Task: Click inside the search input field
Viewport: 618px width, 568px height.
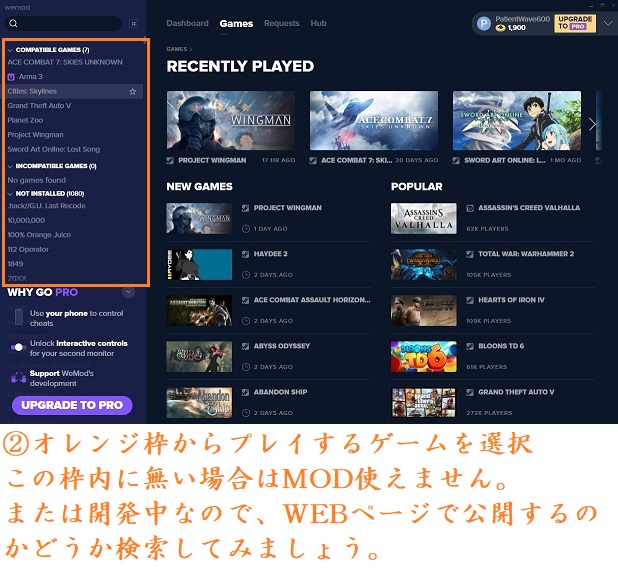Action: pos(63,23)
